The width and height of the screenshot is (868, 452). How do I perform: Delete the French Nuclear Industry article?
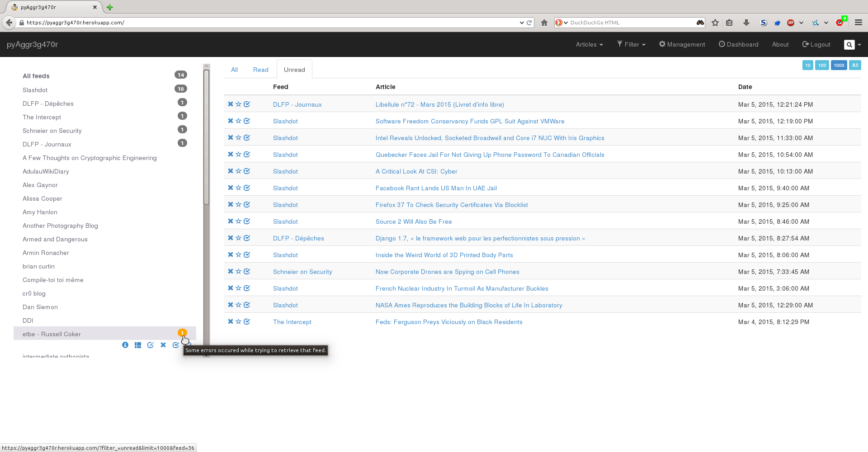point(231,288)
